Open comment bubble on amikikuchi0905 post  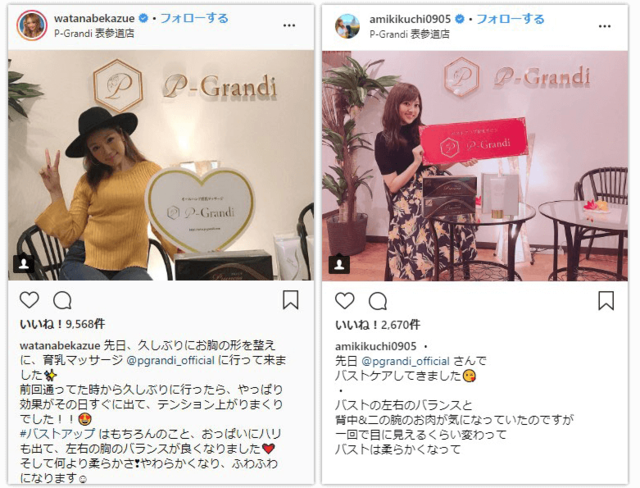point(378,302)
